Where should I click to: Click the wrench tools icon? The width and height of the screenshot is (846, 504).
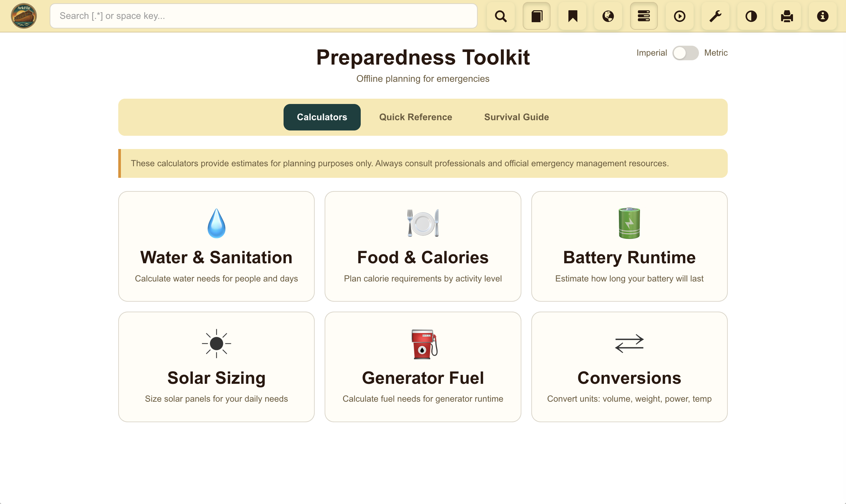point(715,16)
